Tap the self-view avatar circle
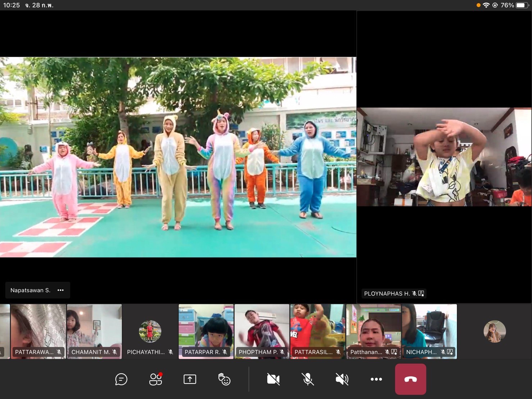Viewport: 532px width, 399px height. (x=495, y=331)
